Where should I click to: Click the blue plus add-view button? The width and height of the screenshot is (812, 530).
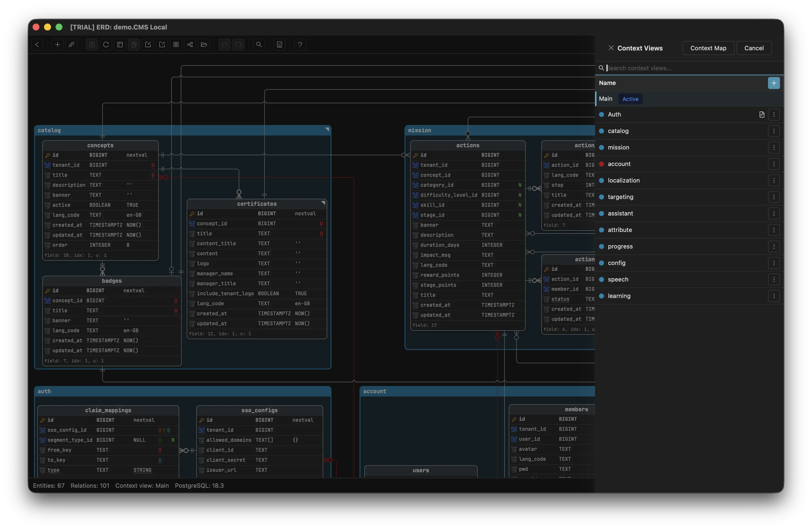tap(773, 83)
